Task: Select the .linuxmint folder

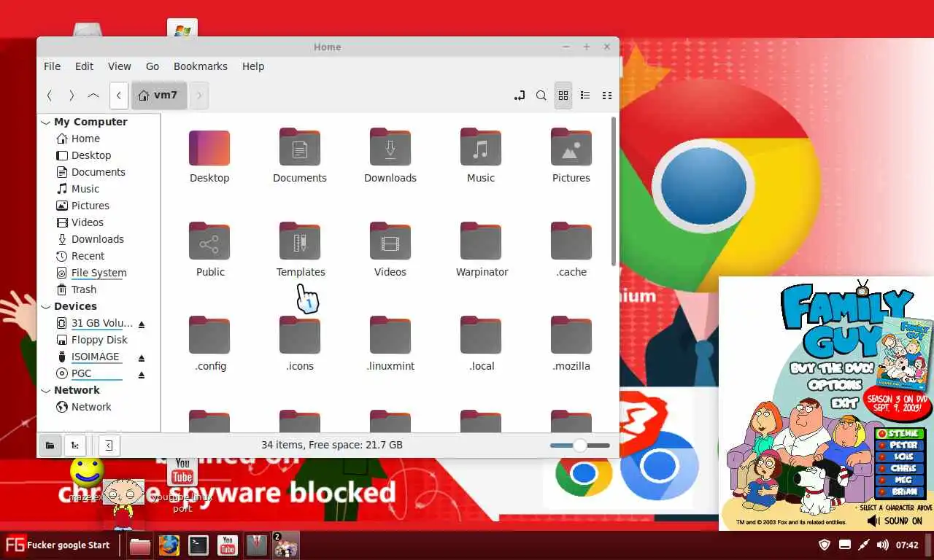Action: tap(390, 336)
